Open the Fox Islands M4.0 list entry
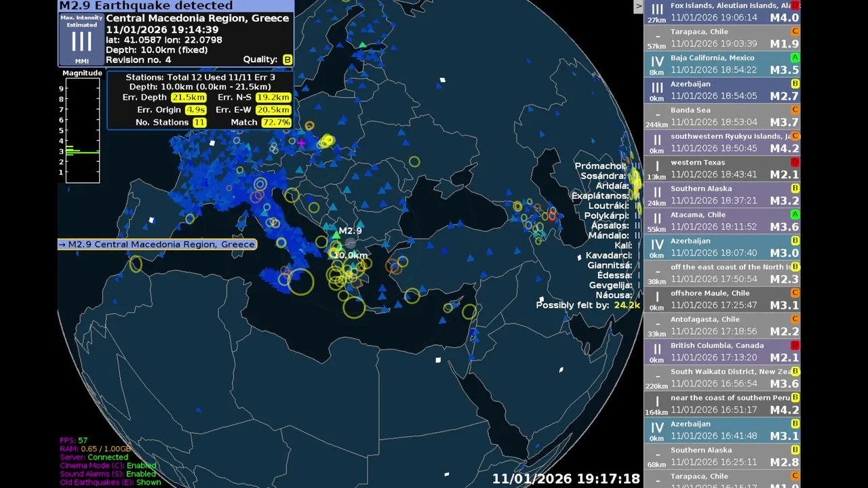Viewport: 868px width, 488px height. pos(722,12)
